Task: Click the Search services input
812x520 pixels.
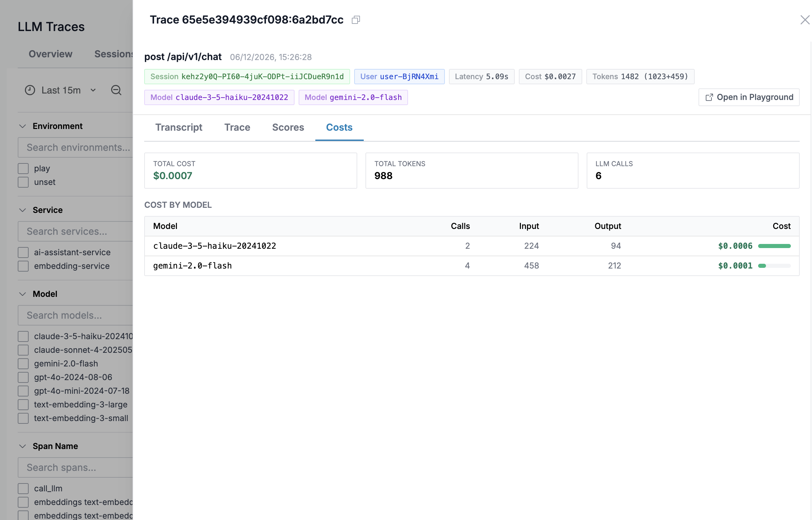Action: tap(75, 231)
